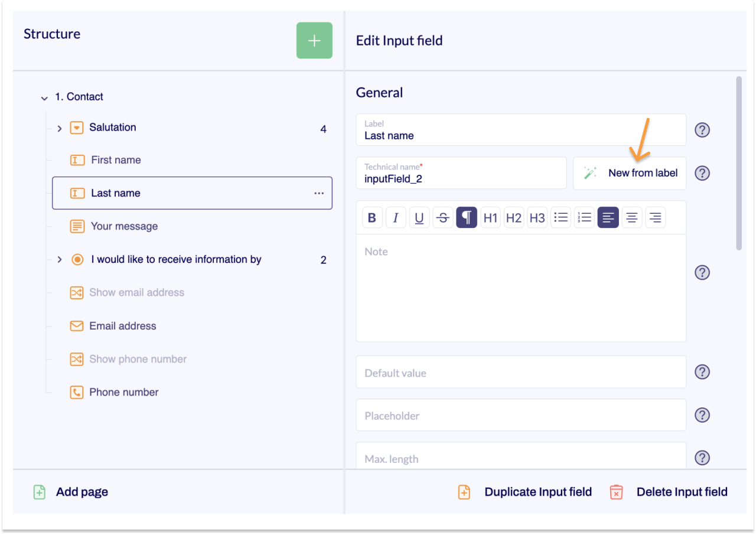The height and width of the screenshot is (535, 756).
Task: Apply numbered list formatting to the note
Action: pyautogui.click(x=584, y=217)
